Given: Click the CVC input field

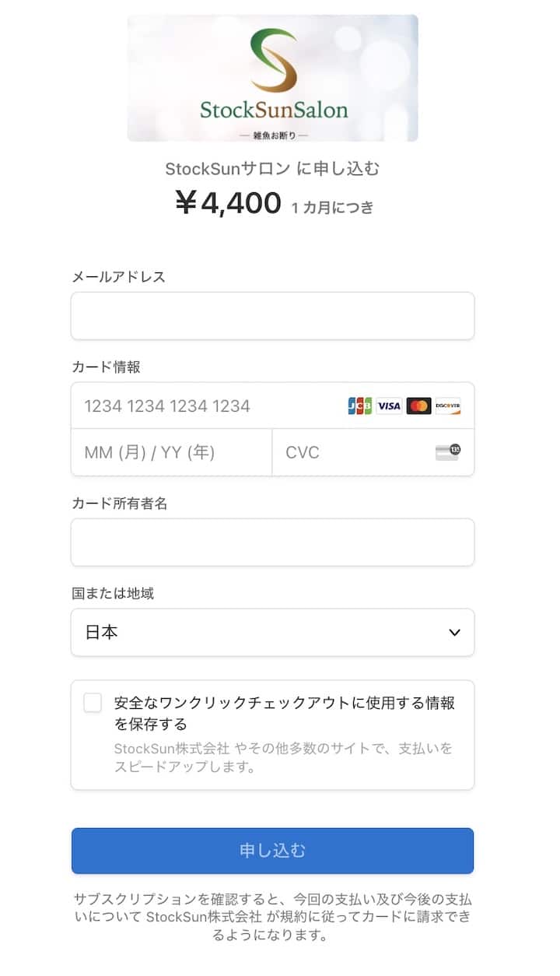Looking at the screenshot, I should (x=350, y=452).
